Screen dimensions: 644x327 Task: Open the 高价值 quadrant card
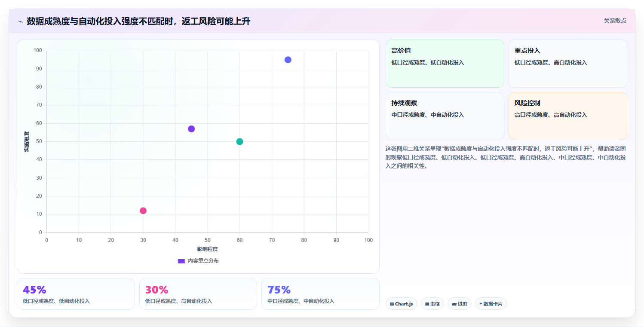click(x=445, y=64)
